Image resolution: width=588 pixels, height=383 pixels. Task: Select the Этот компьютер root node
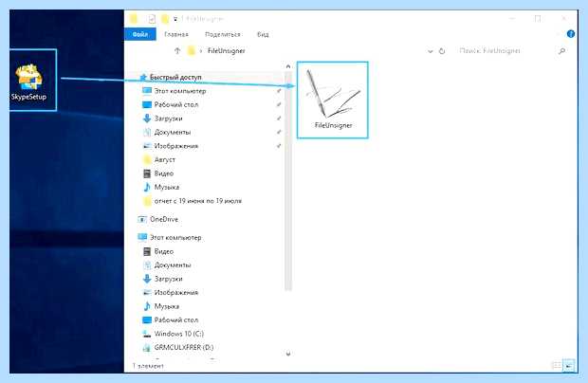coord(170,237)
